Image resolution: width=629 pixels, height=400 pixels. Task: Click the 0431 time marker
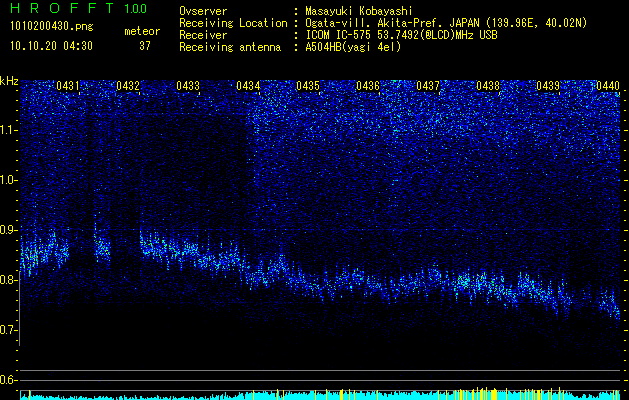68,86
